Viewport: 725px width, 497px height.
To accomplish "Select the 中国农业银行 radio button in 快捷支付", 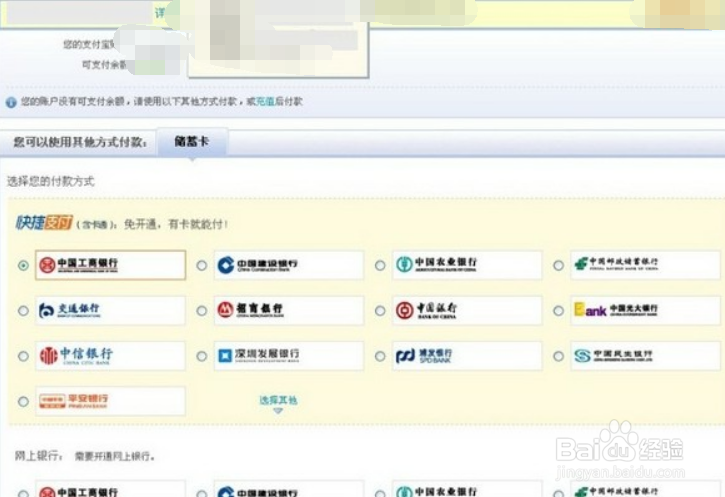I will pyautogui.click(x=380, y=265).
